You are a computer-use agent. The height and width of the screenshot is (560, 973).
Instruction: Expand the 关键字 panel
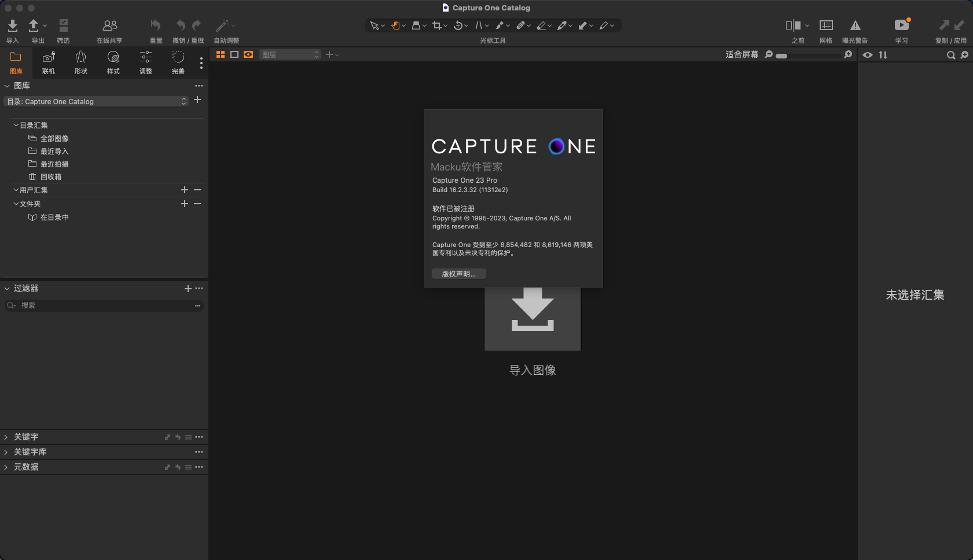coord(6,437)
